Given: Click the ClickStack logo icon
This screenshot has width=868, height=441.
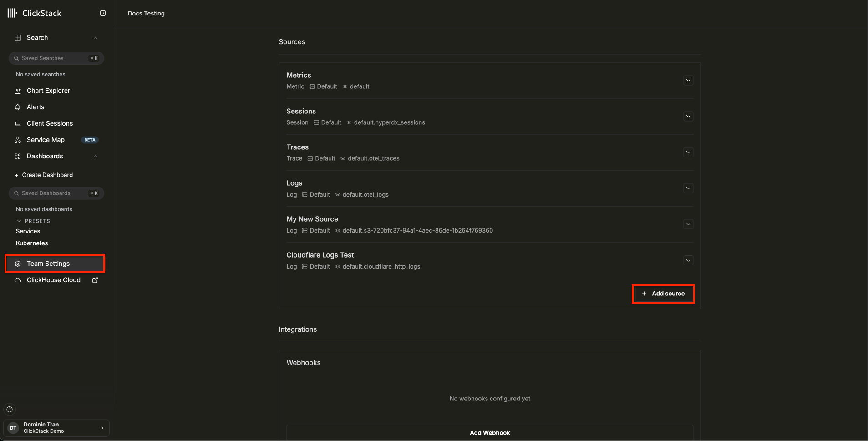Looking at the screenshot, I should (x=12, y=13).
